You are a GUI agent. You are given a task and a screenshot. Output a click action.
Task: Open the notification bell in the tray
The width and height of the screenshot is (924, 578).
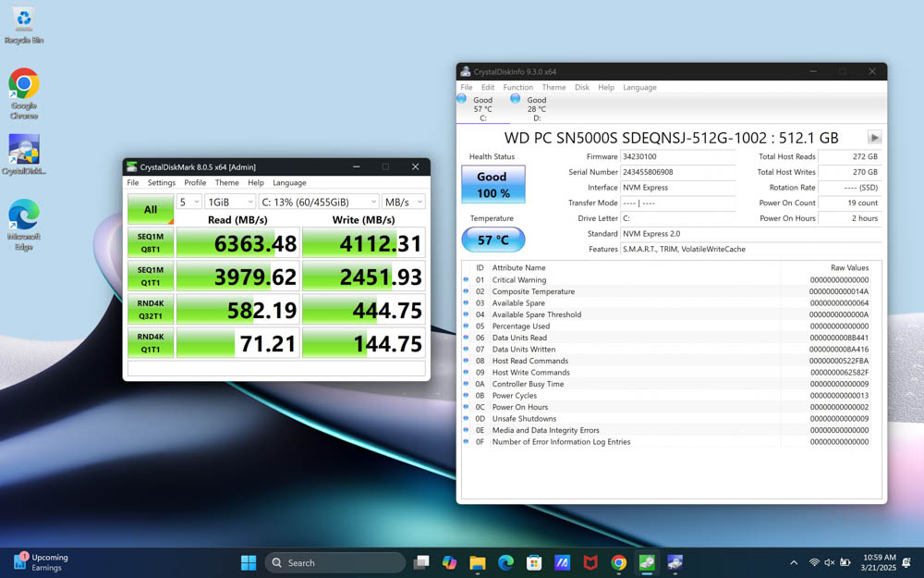pos(906,562)
